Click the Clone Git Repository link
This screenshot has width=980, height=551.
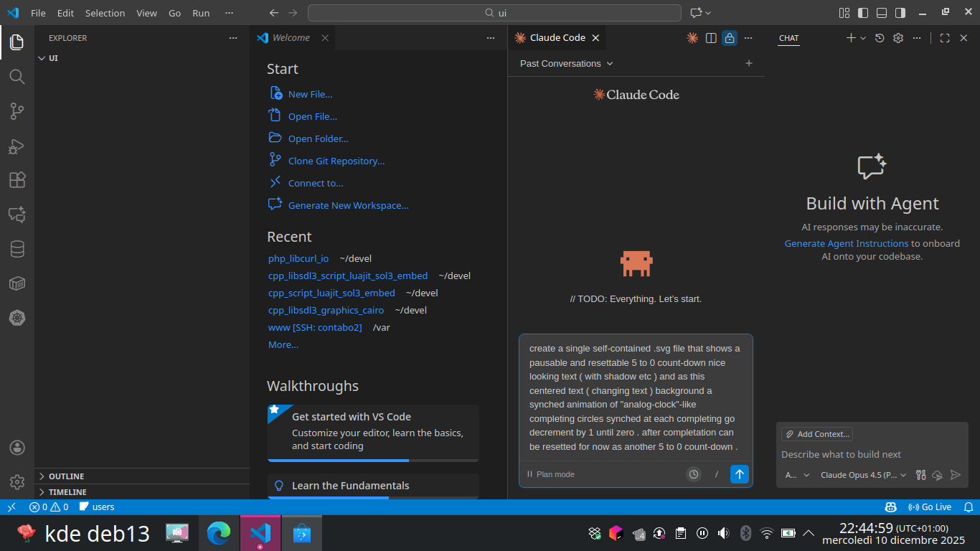pyautogui.click(x=336, y=161)
